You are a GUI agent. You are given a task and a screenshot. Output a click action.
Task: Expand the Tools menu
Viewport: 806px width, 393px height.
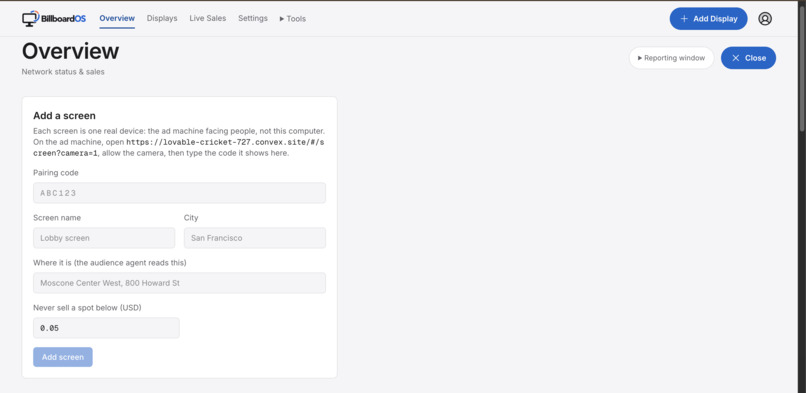[x=293, y=19]
